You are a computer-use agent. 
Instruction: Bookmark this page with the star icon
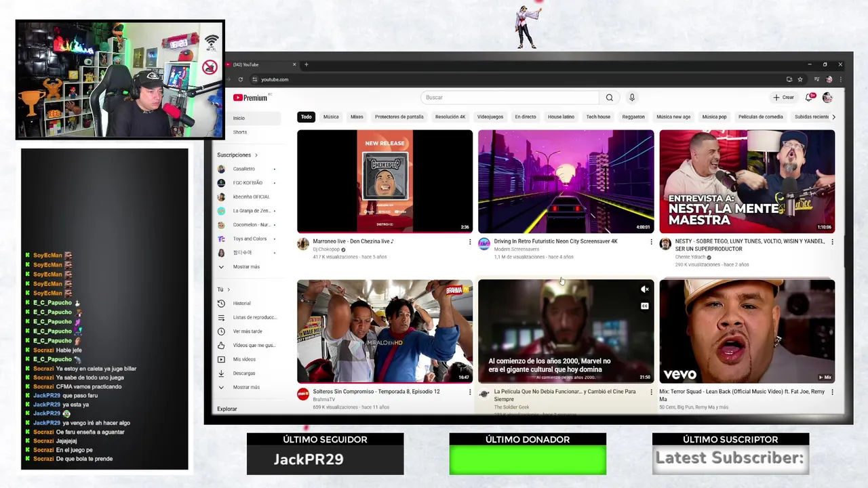pyautogui.click(x=800, y=79)
